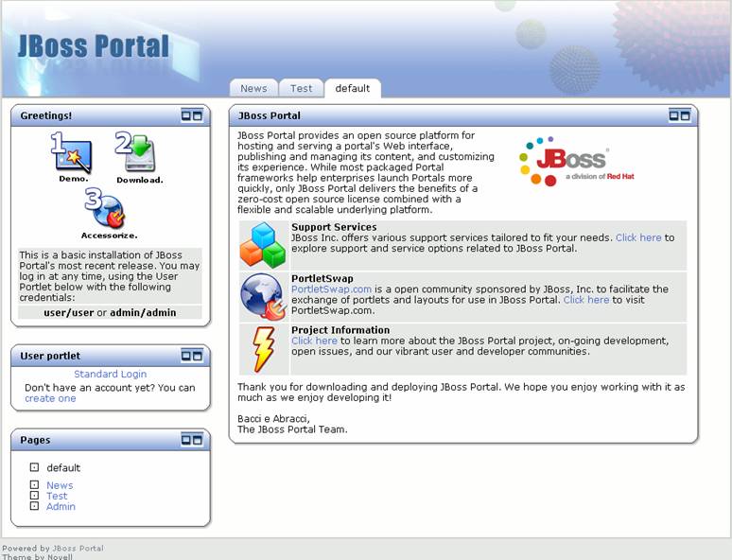
Task: Open the Standard Login link
Action: point(110,374)
